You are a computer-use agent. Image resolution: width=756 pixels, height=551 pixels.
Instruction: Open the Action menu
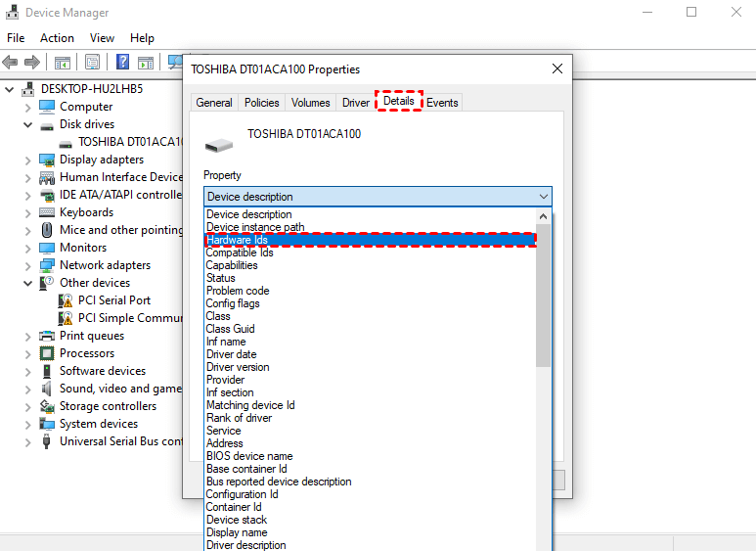click(57, 38)
